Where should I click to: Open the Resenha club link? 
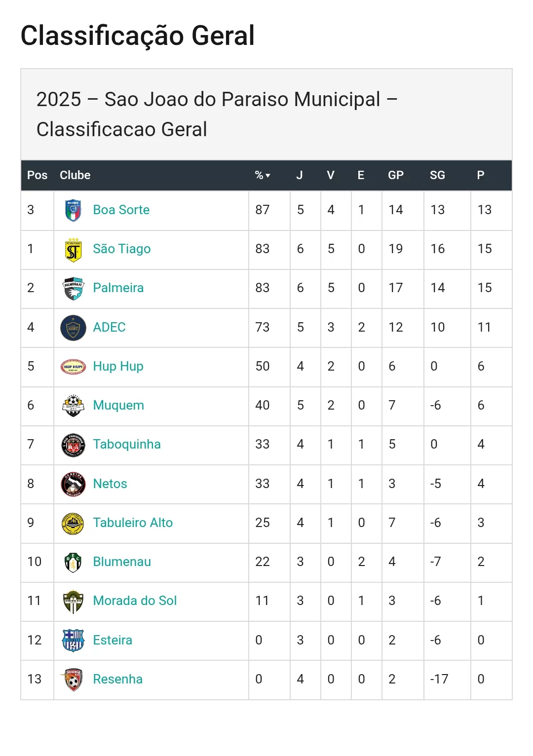tap(117, 679)
